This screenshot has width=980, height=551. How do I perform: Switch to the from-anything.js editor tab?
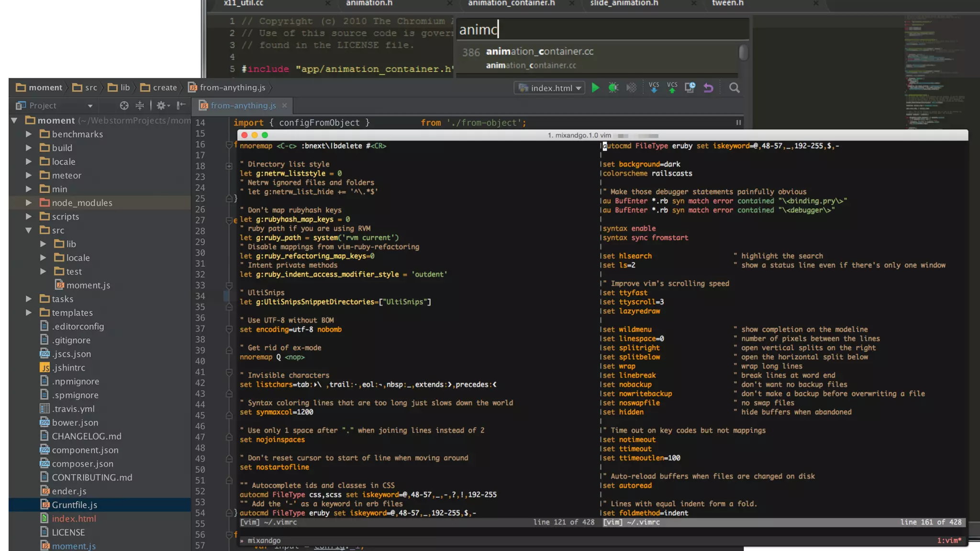pos(243,106)
